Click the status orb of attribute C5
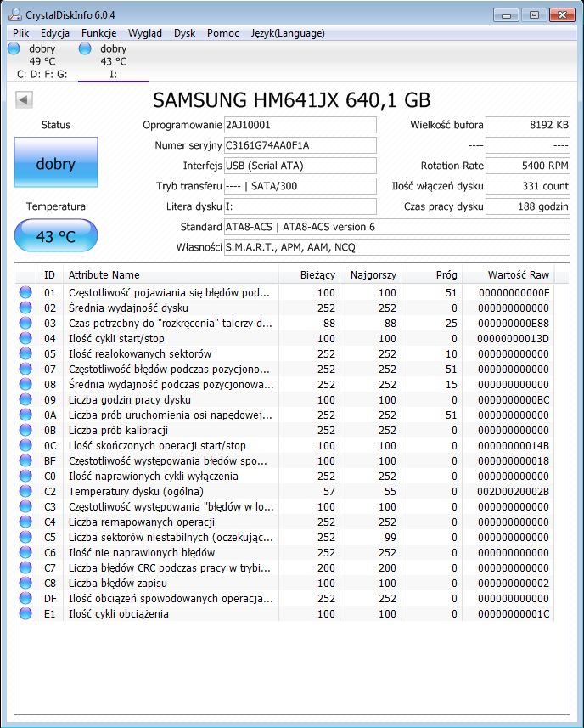584x728 pixels. point(25,537)
